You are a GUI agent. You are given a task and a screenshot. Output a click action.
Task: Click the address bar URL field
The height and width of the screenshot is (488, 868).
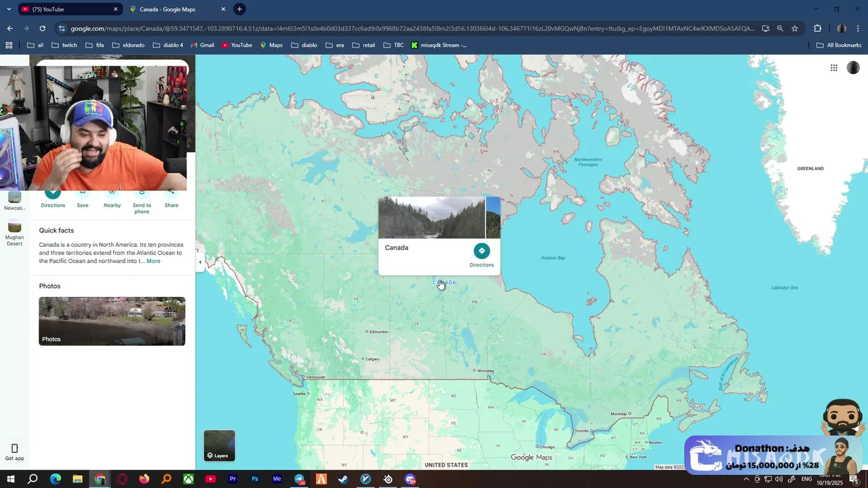412,28
